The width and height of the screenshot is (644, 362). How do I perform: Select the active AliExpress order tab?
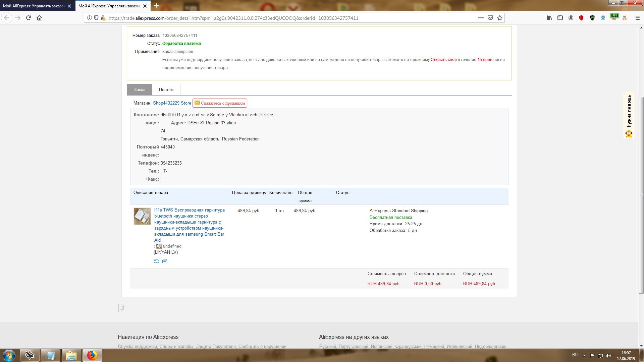pyautogui.click(x=109, y=6)
